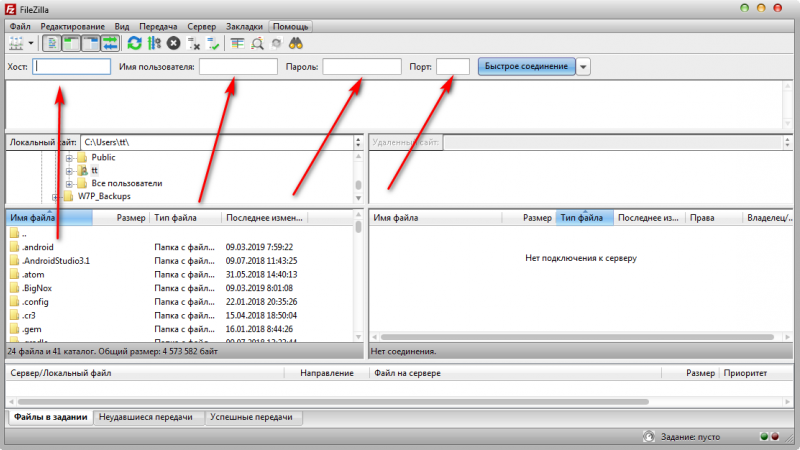Screen dimensions: 800x450
Task: Click the queue status icon near Задание: пусто
Action: [648, 437]
